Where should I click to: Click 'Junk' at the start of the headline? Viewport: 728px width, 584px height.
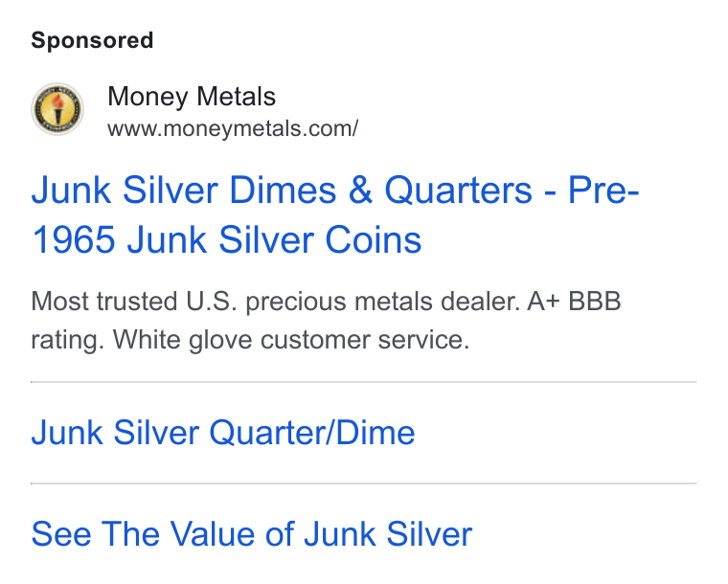[71, 191]
